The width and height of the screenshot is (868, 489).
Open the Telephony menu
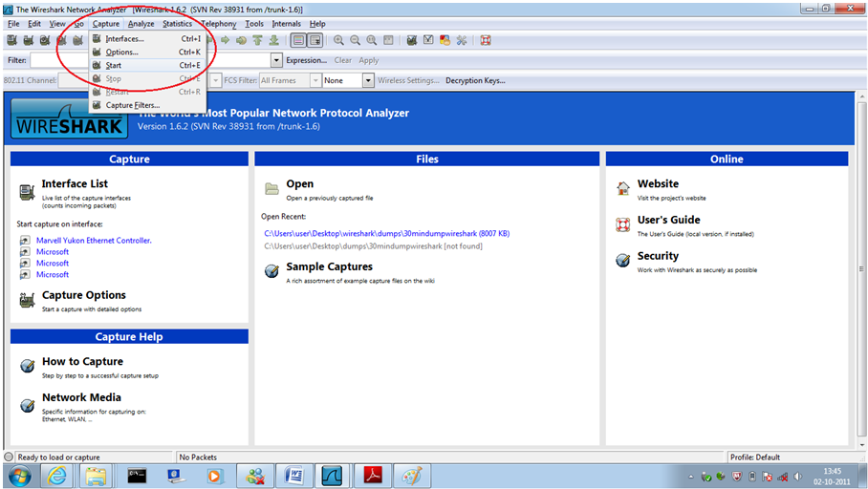coord(219,24)
